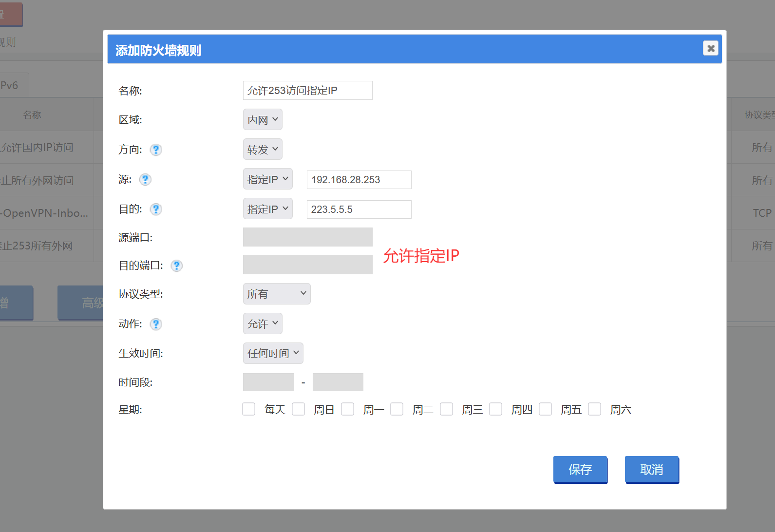The height and width of the screenshot is (532, 775).
Task: Check the 每天 checkbox
Action: point(249,409)
